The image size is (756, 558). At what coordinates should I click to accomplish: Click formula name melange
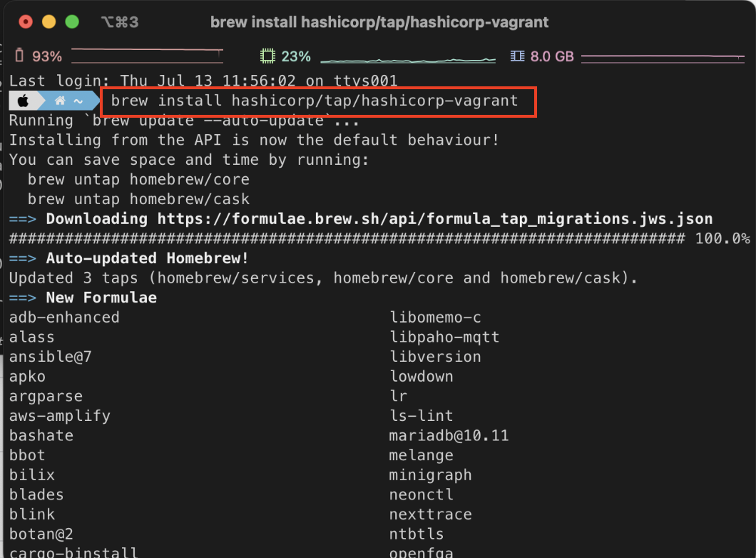421,455
